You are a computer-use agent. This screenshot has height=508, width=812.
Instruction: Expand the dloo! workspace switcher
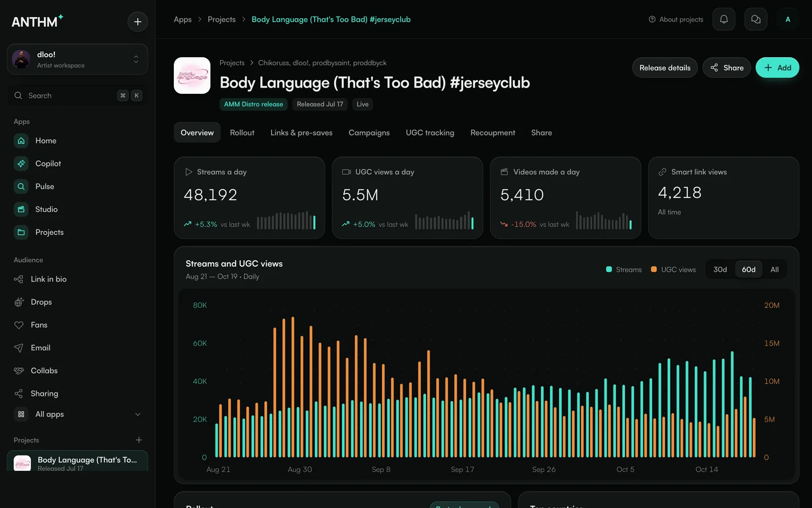(x=77, y=59)
